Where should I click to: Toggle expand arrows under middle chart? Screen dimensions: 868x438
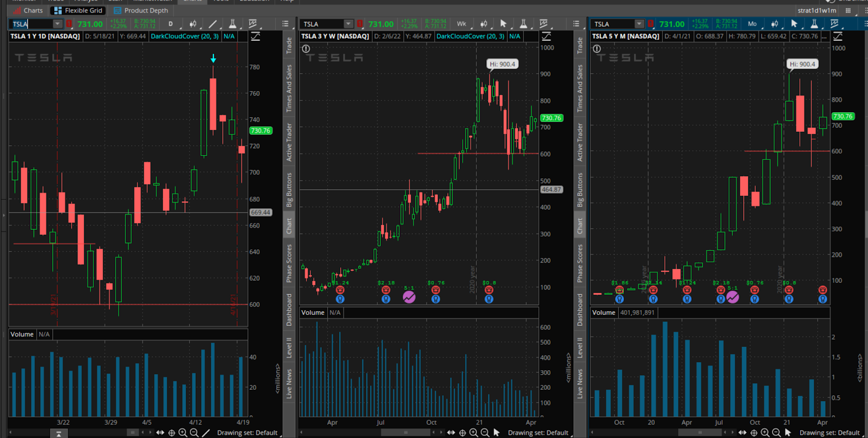[x=451, y=433]
